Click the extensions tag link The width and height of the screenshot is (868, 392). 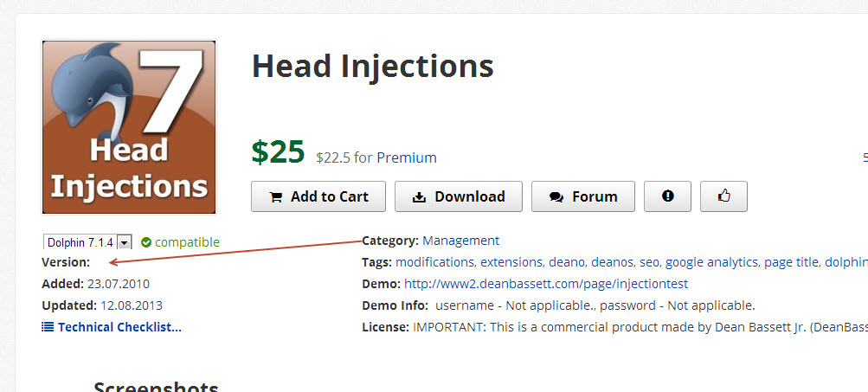pos(511,262)
